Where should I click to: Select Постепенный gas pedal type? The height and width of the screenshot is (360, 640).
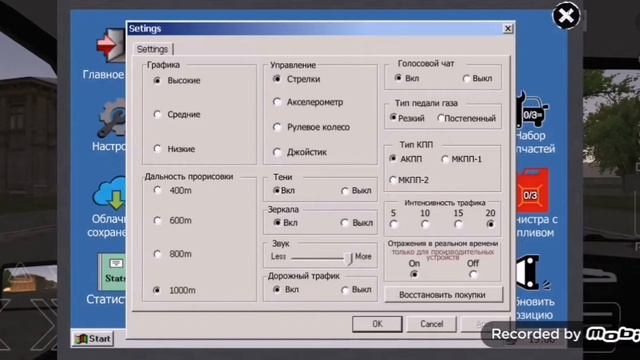440,118
